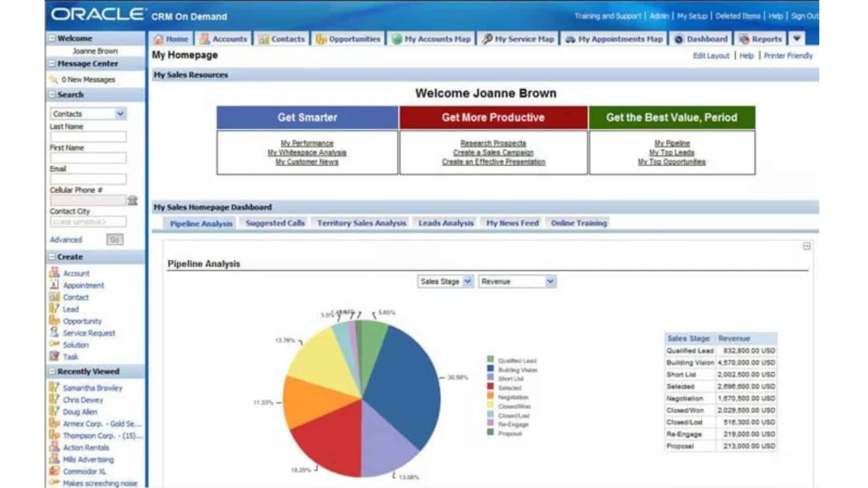Collapse the Message Center section
868x488 pixels.
(x=52, y=64)
